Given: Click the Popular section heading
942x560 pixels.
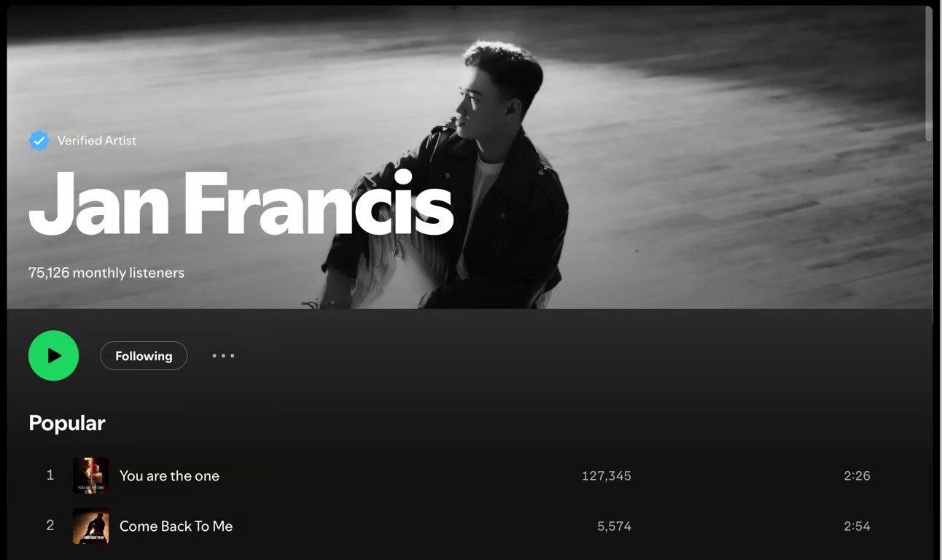Looking at the screenshot, I should pyautogui.click(x=67, y=423).
